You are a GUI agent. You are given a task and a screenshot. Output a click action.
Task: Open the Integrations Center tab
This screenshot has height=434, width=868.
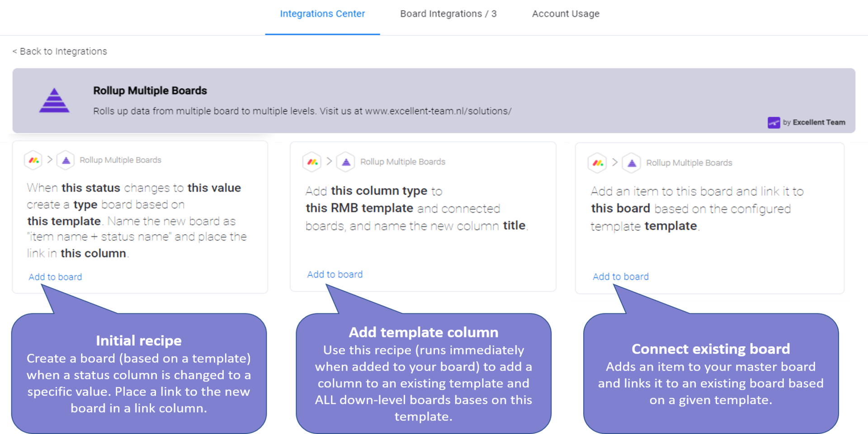click(x=322, y=14)
